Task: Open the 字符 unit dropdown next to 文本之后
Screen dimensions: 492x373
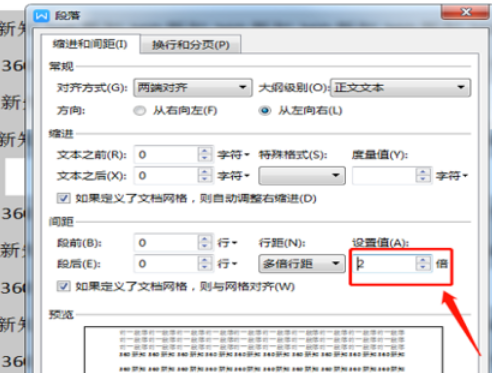Action: click(x=233, y=175)
